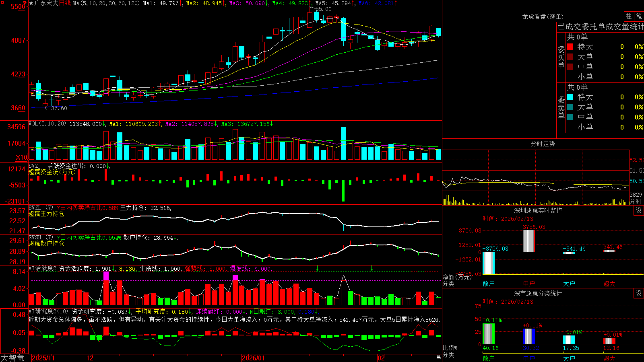644x362 pixels.
Task: Click the X10 volume scale box
Action: pos(21,157)
